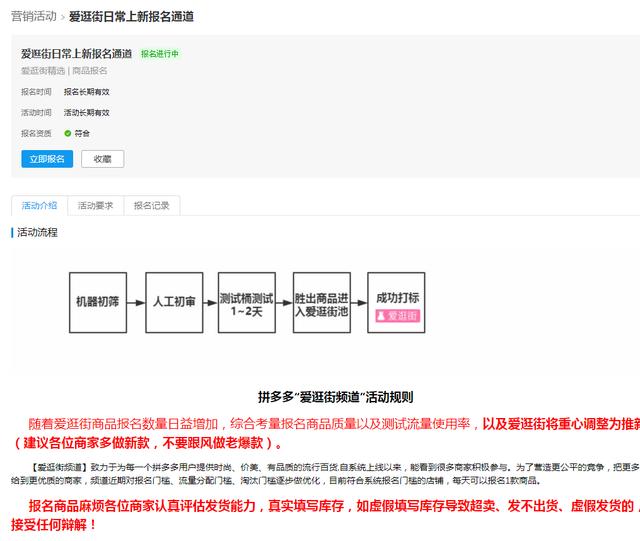Viewport: 640px width, 541px height.
Task: Click the 拼多多“爱逛街频道”活动规则 heading
Action: tap(336, 397)
